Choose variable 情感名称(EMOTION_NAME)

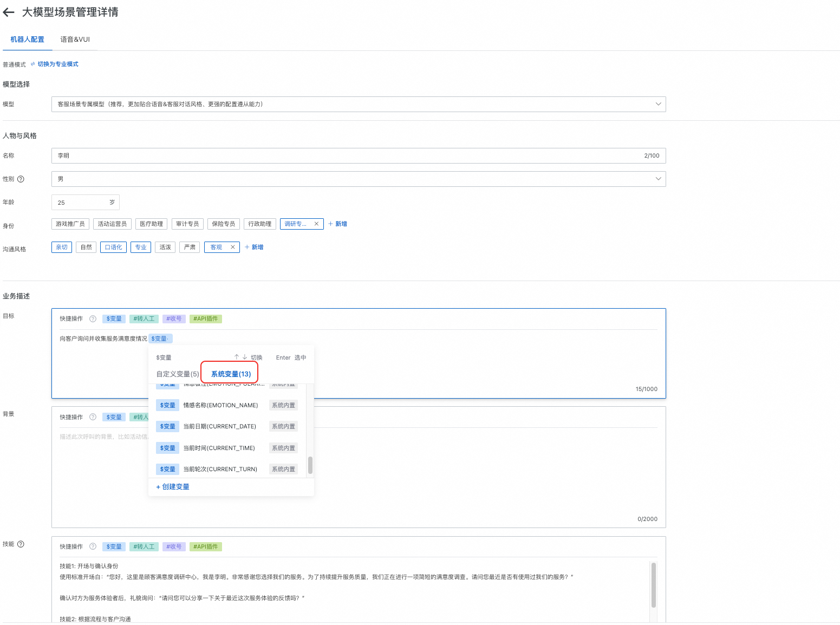227,405
